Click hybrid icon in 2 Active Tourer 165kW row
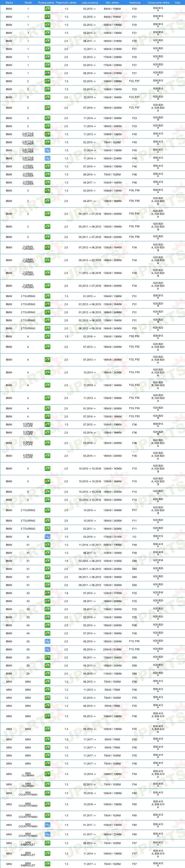This screenshot has width=185, height=868. pyautogui.click(x=48, y=158)
